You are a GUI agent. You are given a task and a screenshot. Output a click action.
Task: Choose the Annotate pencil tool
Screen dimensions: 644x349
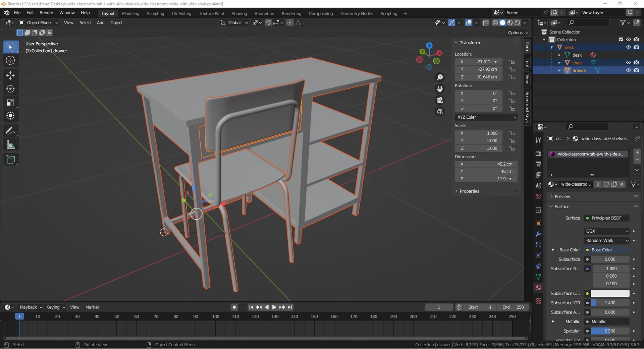tap(10, 131)
